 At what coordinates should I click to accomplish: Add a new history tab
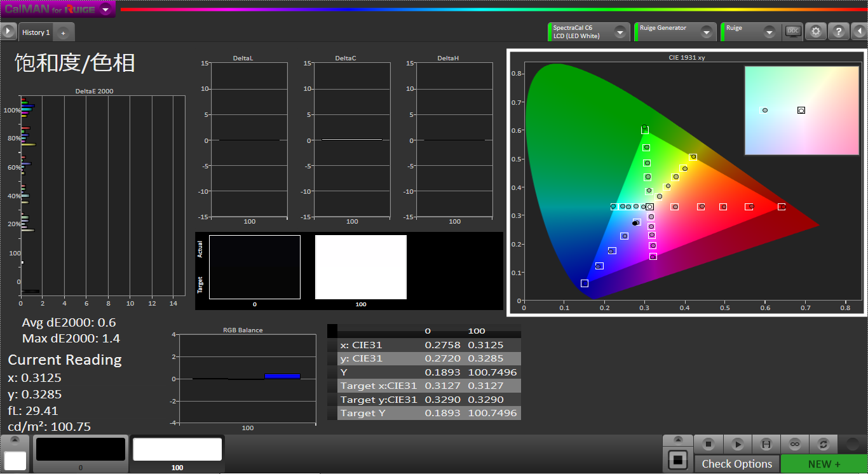pos(63,33)
